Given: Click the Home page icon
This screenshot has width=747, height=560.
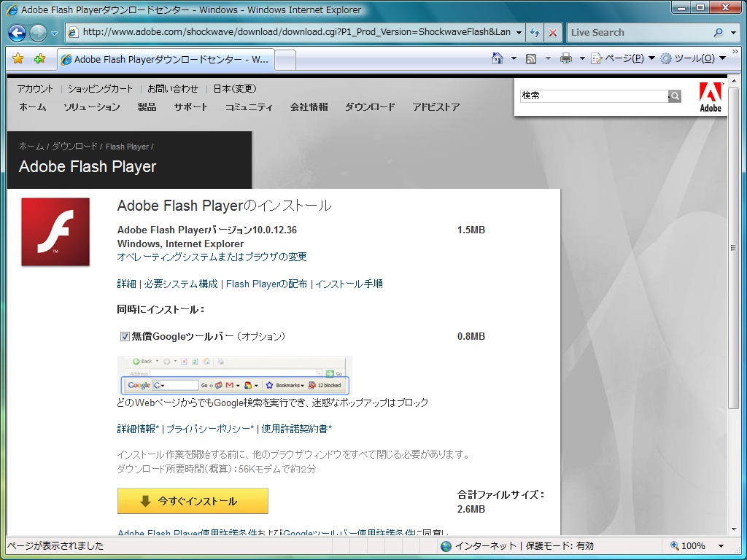Looking at the screenshot, I should point(498,58).
